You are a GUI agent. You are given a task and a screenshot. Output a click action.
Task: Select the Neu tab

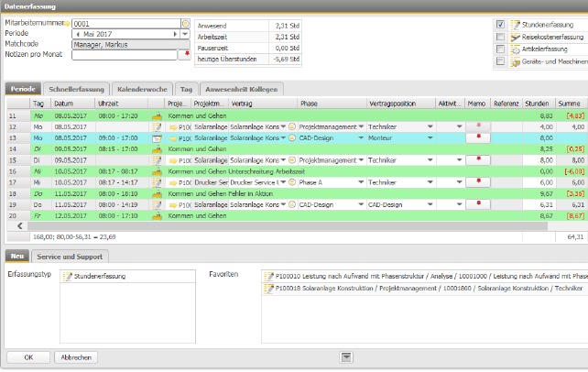pyautogui.click(x=17, y=257)
